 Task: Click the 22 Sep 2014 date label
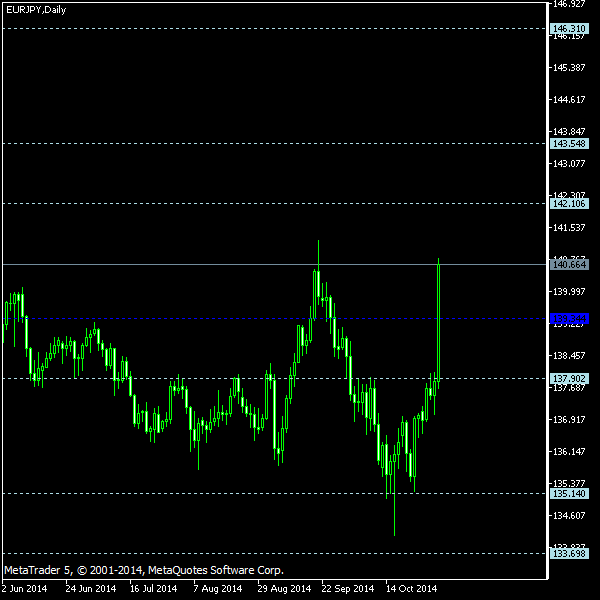(348, 589)
